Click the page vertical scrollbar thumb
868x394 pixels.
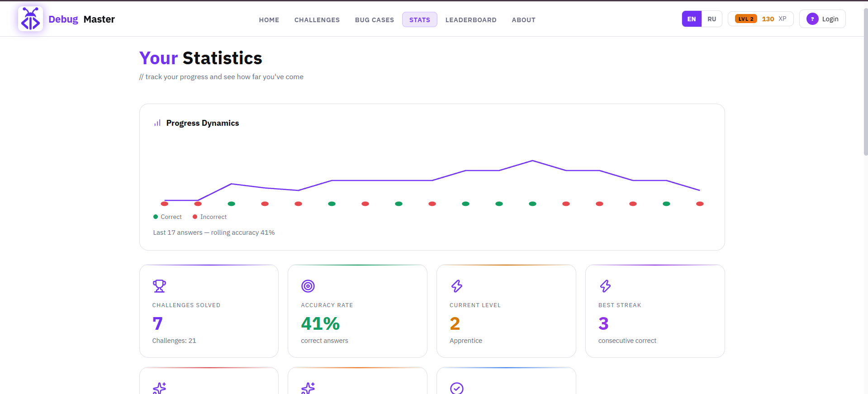point(865,81)
